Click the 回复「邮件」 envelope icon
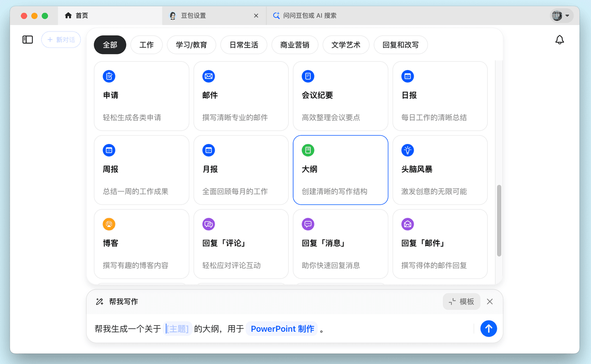Screen dimensions: 591x364 point(408,224)
